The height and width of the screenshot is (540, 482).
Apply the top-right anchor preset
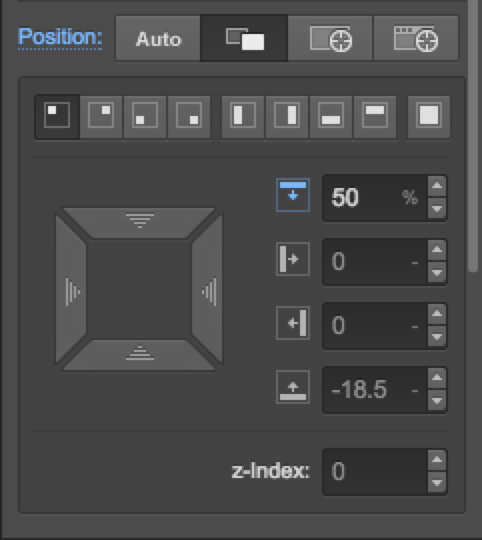(101, 117)
